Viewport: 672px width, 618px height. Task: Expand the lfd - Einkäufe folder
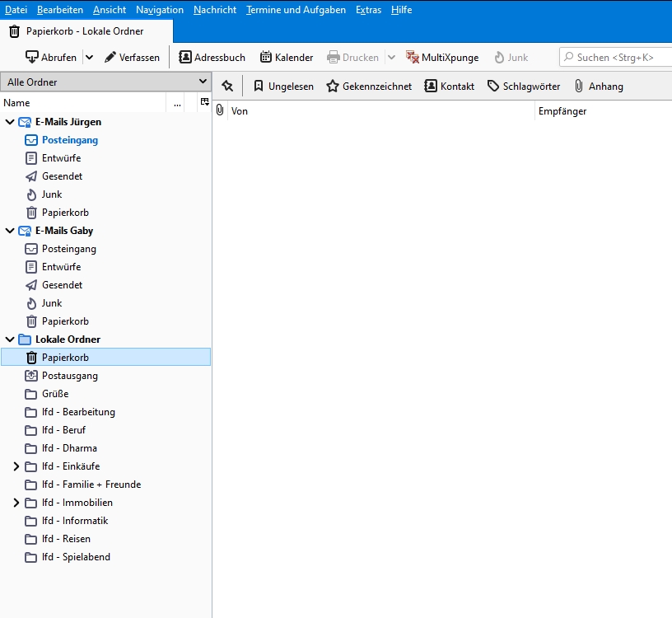16,466
